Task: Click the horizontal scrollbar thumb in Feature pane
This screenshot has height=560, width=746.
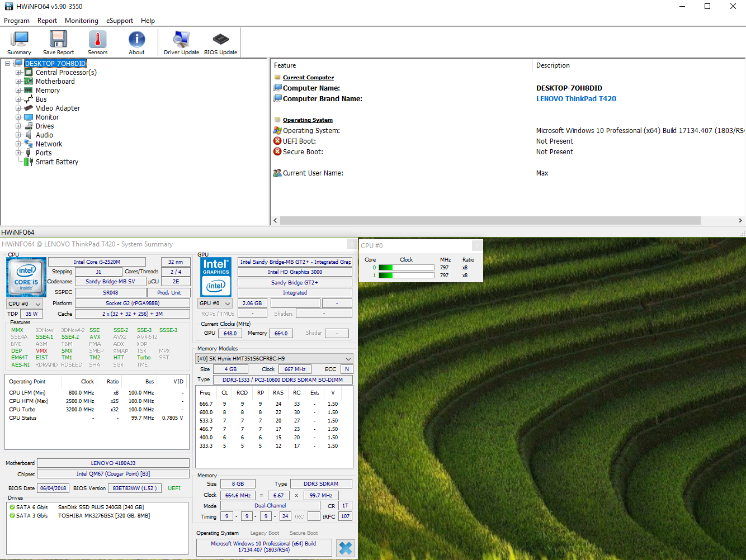Action: click(490, 221)
